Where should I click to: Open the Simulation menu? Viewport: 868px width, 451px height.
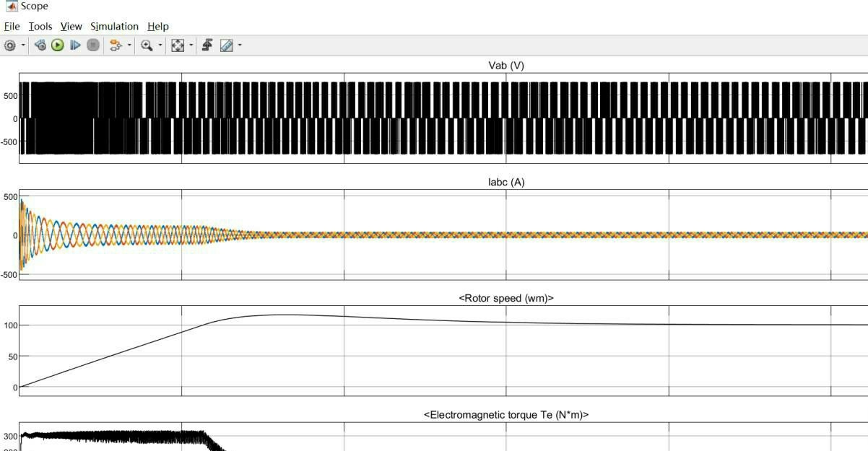114,26
